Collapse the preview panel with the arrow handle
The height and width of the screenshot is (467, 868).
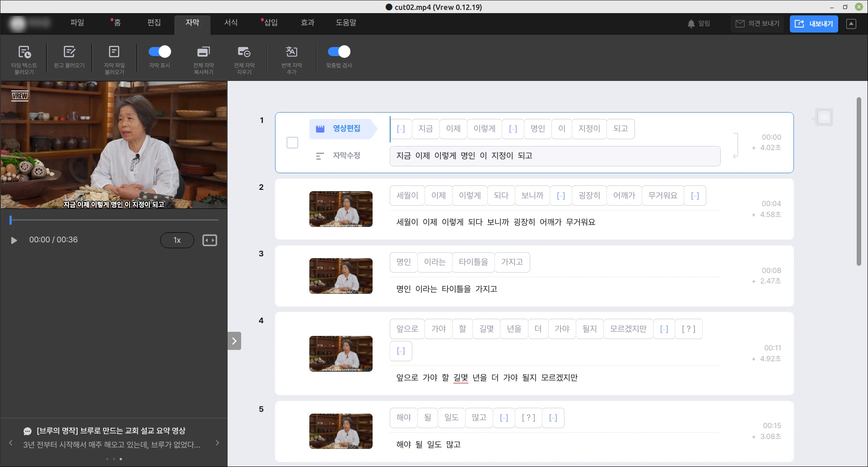(x=234, y=341)
